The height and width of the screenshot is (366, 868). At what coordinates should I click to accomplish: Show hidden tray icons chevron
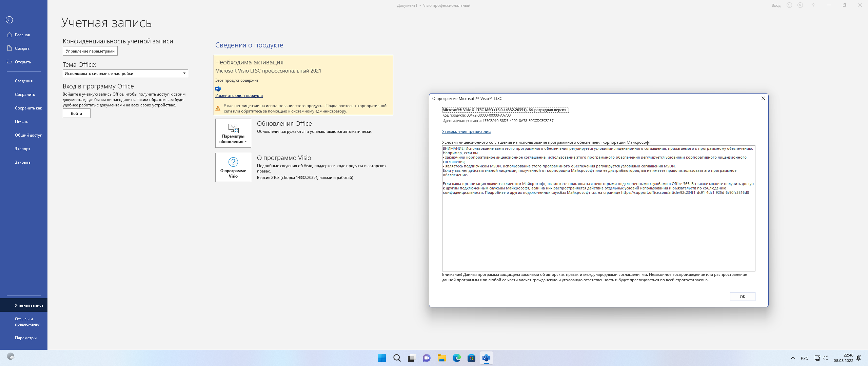(793, 358)
